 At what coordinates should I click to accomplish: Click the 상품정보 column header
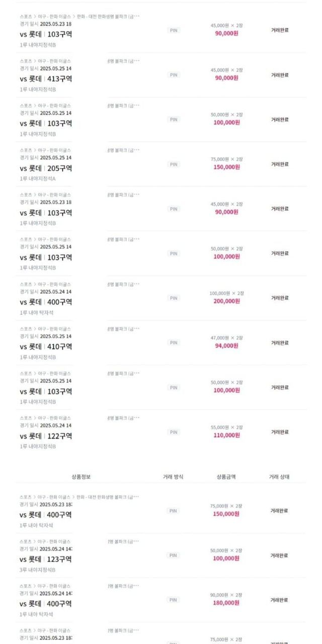coord(81,476)
